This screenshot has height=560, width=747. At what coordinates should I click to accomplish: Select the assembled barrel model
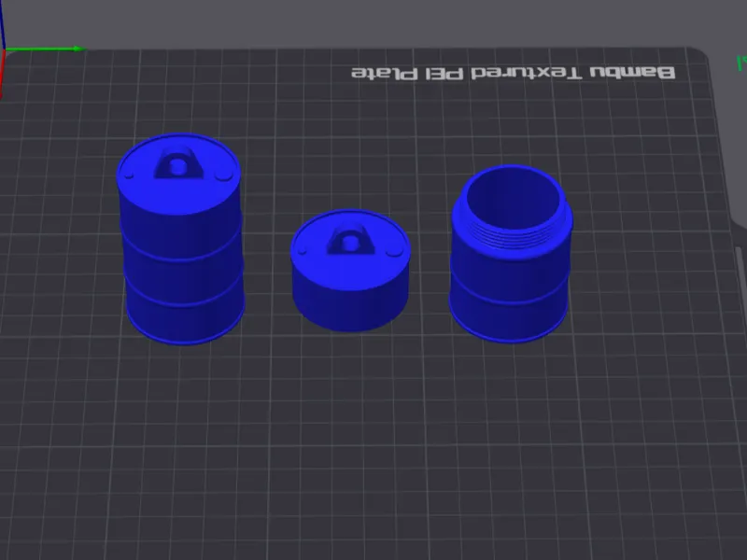[180, 239]
